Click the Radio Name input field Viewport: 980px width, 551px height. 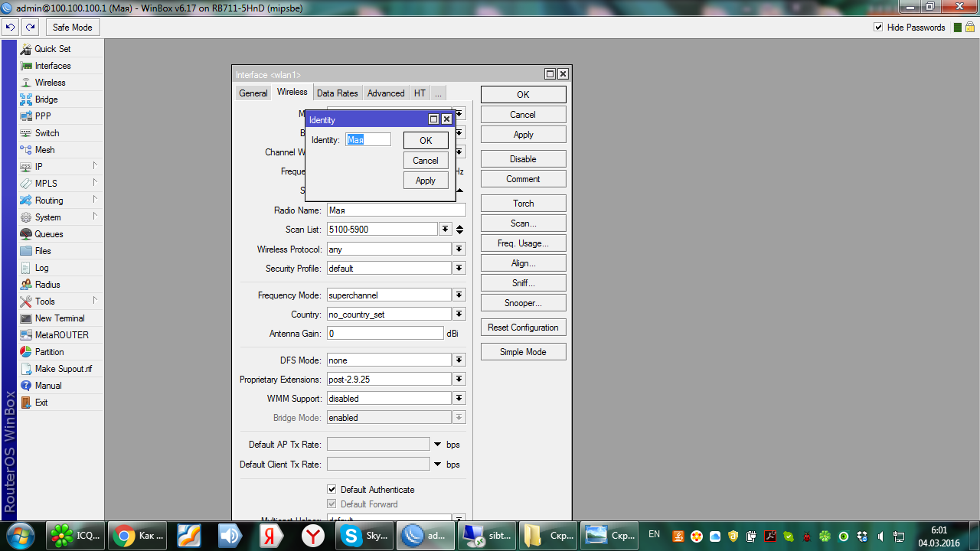click(395, 210)
